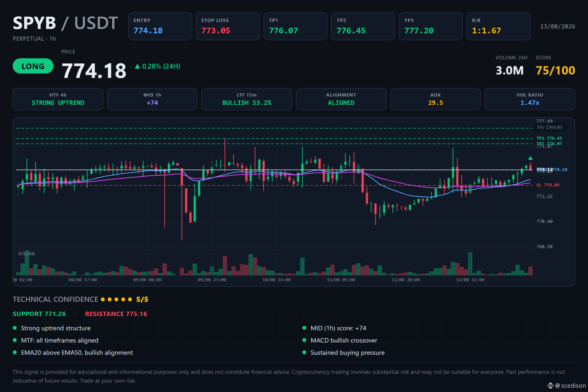This screenshot has height=392, width=588.
Task: Click the 12/08 11:00 time axis label
Action: pyautogui.click(x=470, y=280)
